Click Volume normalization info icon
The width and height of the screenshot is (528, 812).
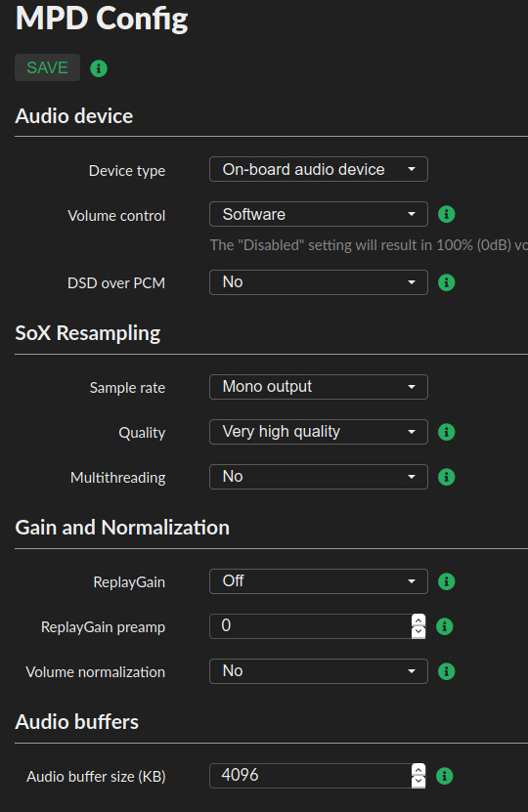pyautogui.click(x=446, y=671)
